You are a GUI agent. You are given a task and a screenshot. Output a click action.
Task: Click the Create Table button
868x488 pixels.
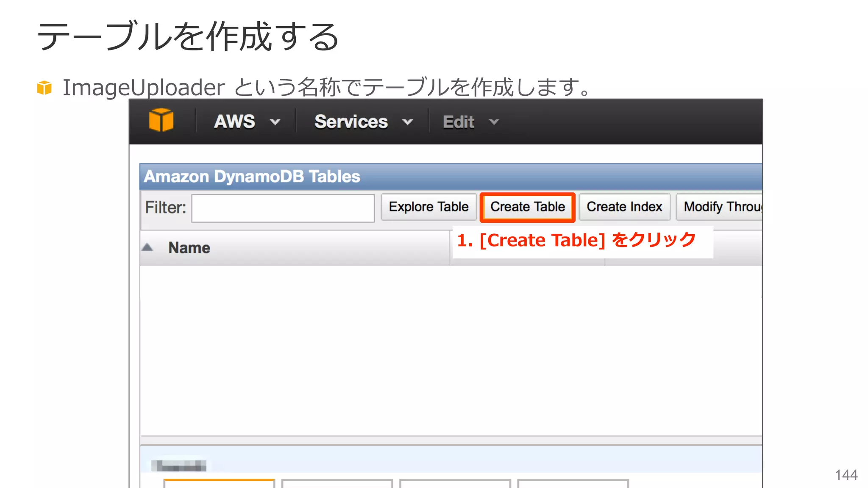(x=528, y=207)
